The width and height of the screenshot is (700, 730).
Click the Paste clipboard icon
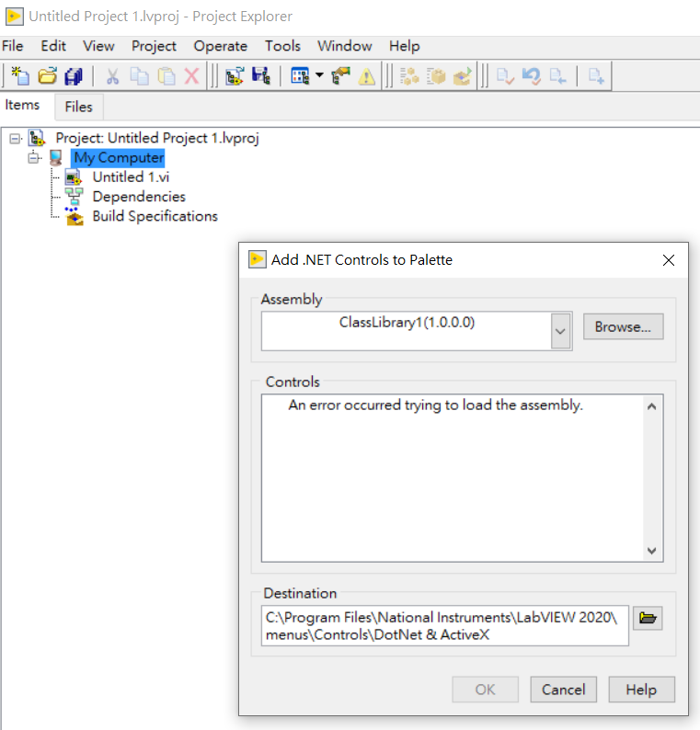[166, 76]
